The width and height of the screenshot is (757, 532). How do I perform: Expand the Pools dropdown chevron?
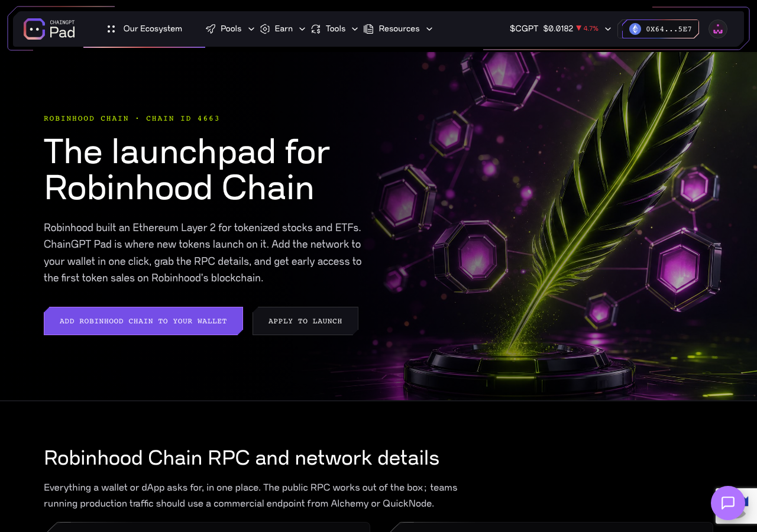251,29
